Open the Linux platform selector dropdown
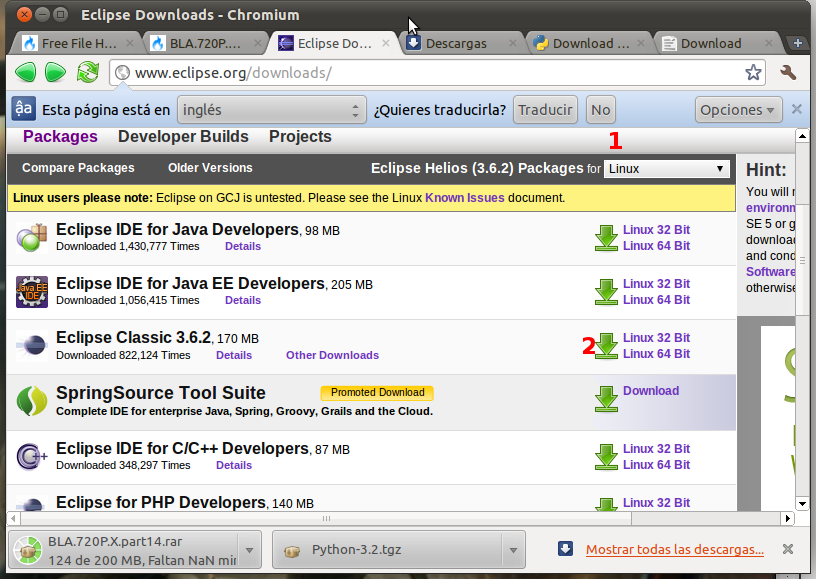 pyautogui.click(x=667, y=169)
